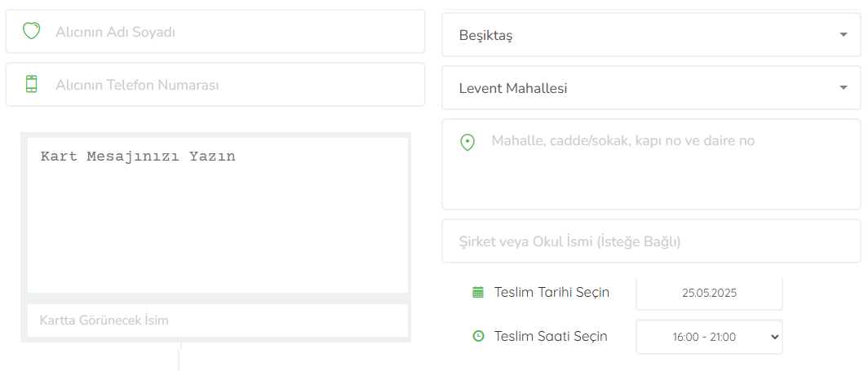Click the Beşiktaş dropdown arrow
The width and height of the screenshot is (868, 371).
click(x=843, y=35)
